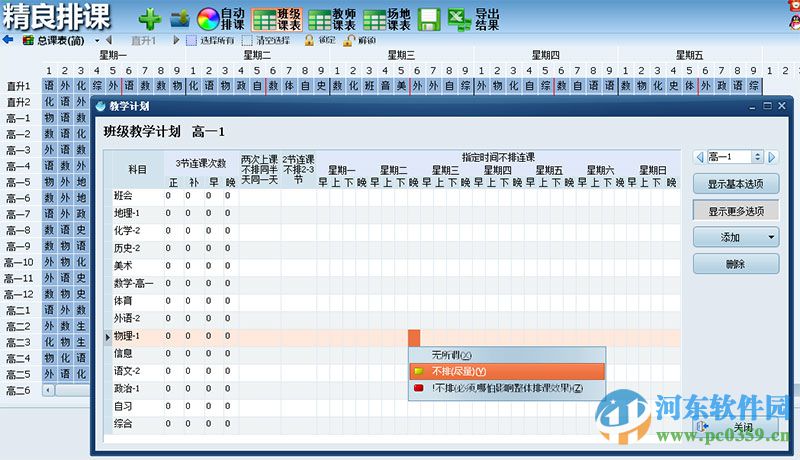Open the 班级课表 view
This screenshot has height=460, width=800.
pos(278,19)
